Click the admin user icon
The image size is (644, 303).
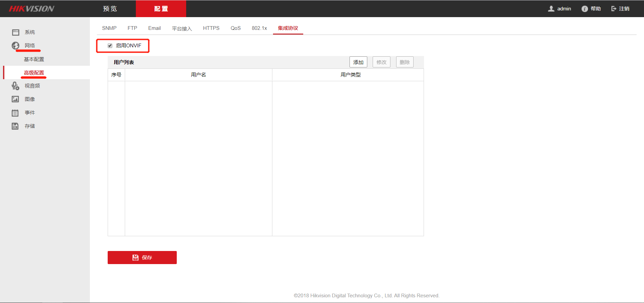tap(551, 9)
